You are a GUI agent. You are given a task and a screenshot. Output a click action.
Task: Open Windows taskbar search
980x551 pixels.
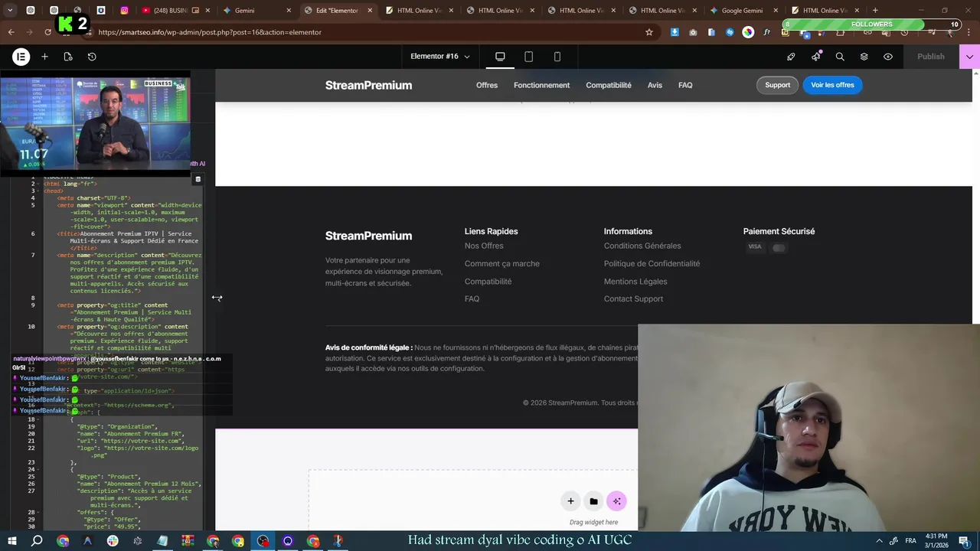37,541
